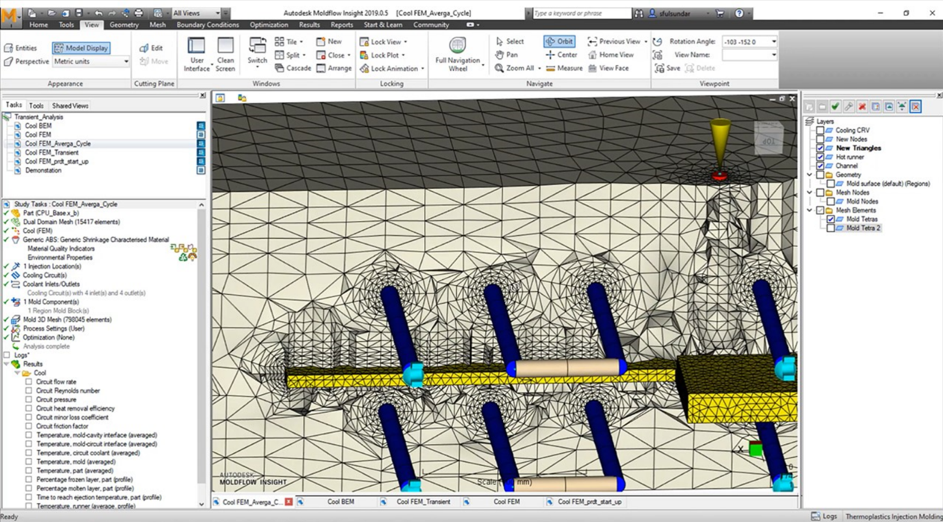The height and width of the screenshot is (522, 943).
Task: Toggle Perspective view mode
Action: click(x=26, y=61)
